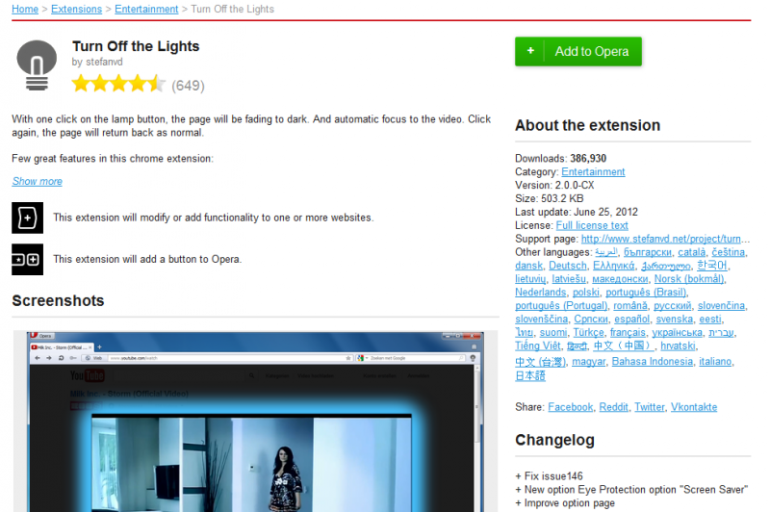
Task: Click the Version 2.0.0-CX text
Action: [554, 185]
